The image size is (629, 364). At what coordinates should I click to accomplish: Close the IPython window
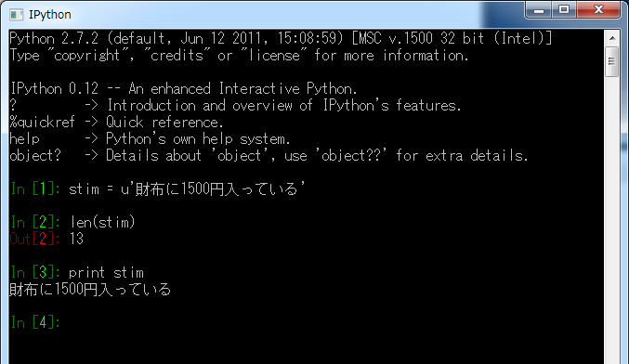pos(598,9)
